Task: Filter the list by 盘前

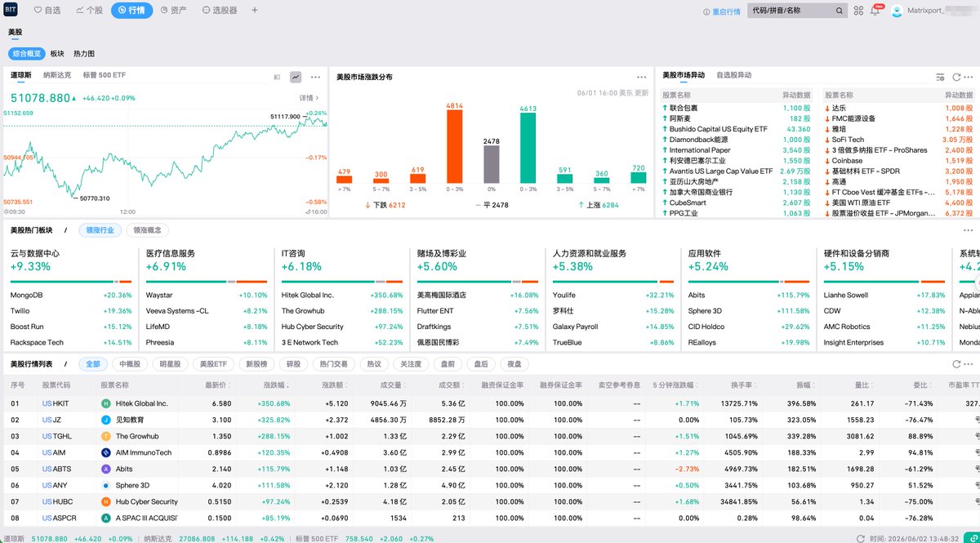Action: [x=448, y=364]
